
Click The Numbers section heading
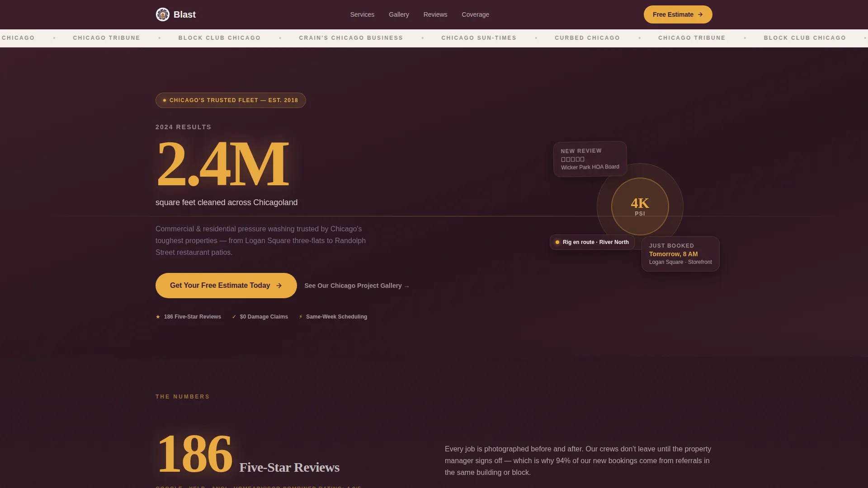(183, 397)
